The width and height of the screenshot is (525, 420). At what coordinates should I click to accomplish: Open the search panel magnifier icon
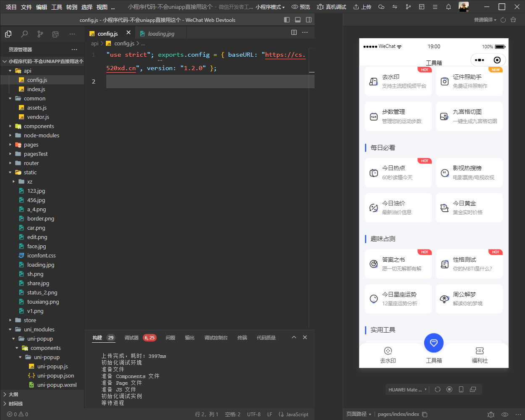(x=24, y=34)
